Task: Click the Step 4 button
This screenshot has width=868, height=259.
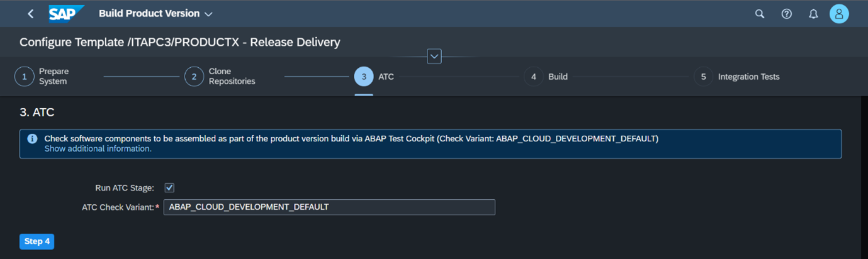Action: coord(37,241)
